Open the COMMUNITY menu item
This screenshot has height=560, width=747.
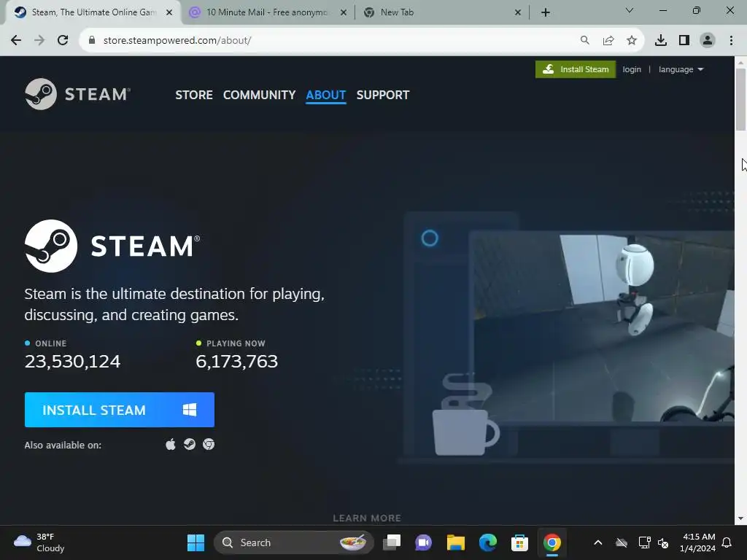[x=259, y=95]
